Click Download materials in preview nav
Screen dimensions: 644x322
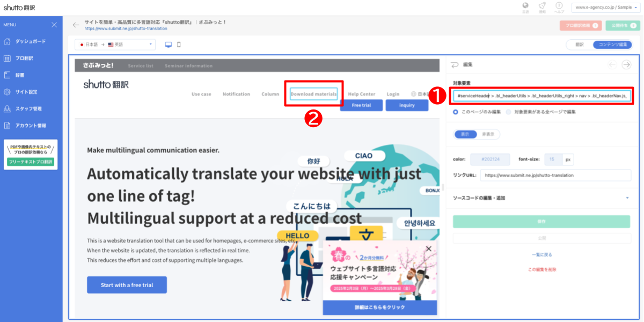pyautogui.click(x=314, y=94)
